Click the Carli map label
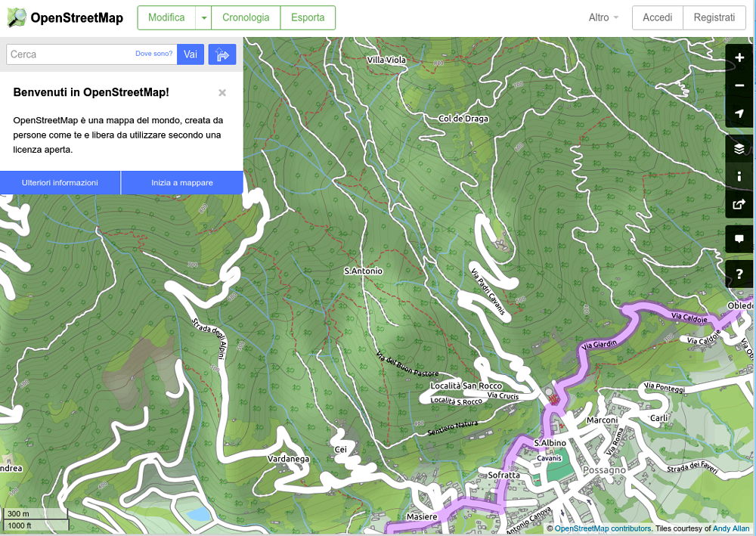The width and height of the screenshot is (756, 536). [x=659, y=417]
